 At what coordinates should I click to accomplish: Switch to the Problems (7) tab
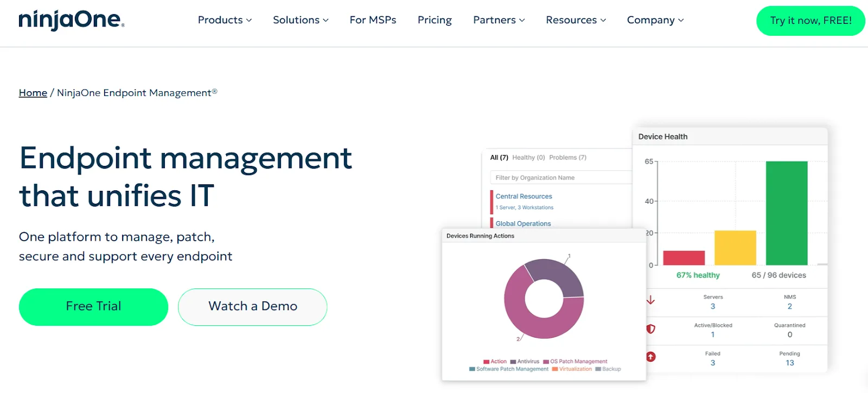pyautogui.click(x=567, y=158)
